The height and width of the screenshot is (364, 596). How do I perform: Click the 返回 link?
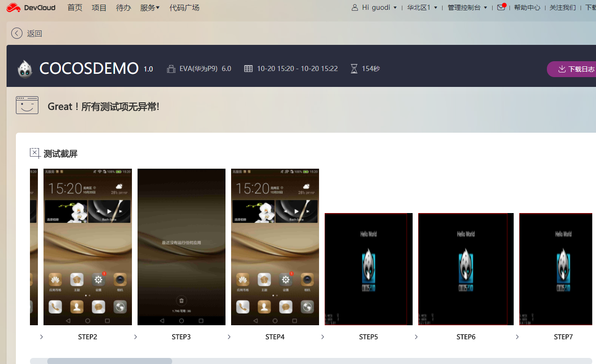click(35, 33)
